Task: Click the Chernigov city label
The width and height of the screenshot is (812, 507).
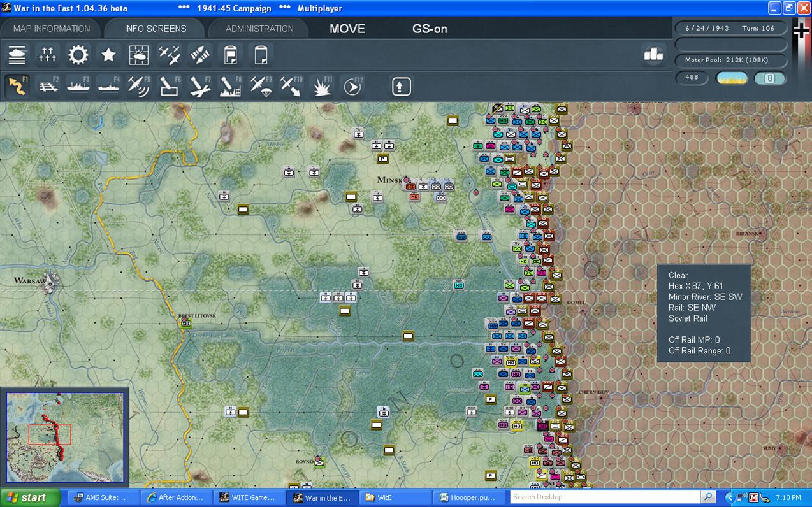Action: tap(594, 392)
